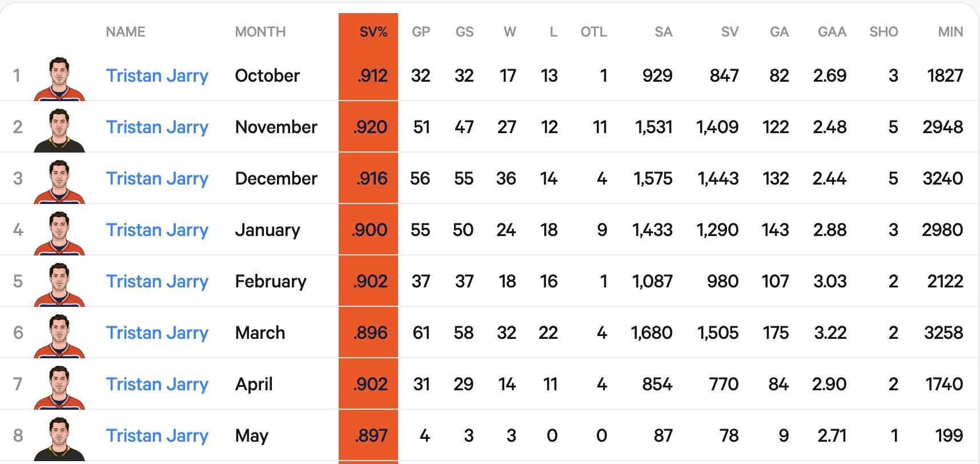Click player avatar in January row

[x=59, y=233]
